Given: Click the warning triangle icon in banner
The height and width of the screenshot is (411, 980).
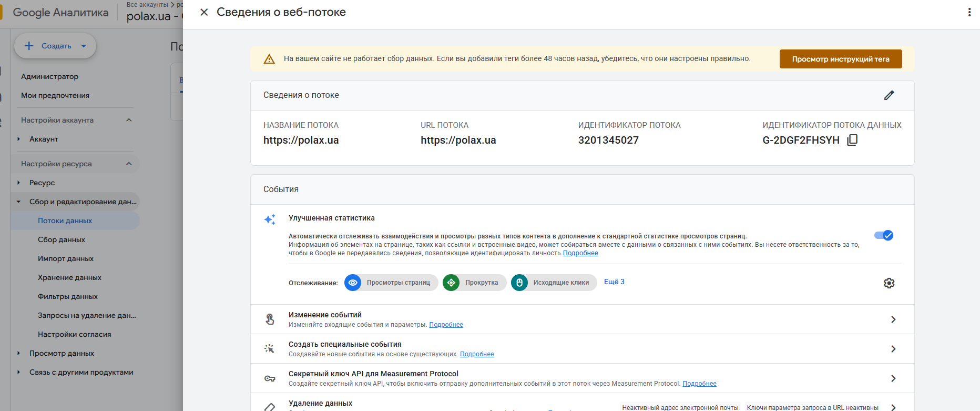Looking at the screenshot, I should click(x=269, y=59).
